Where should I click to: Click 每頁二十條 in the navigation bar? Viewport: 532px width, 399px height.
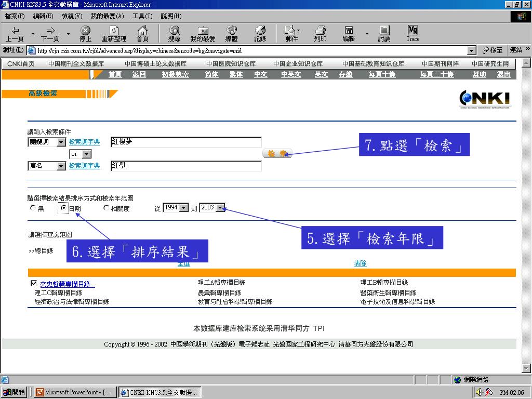tap(437, 74)
